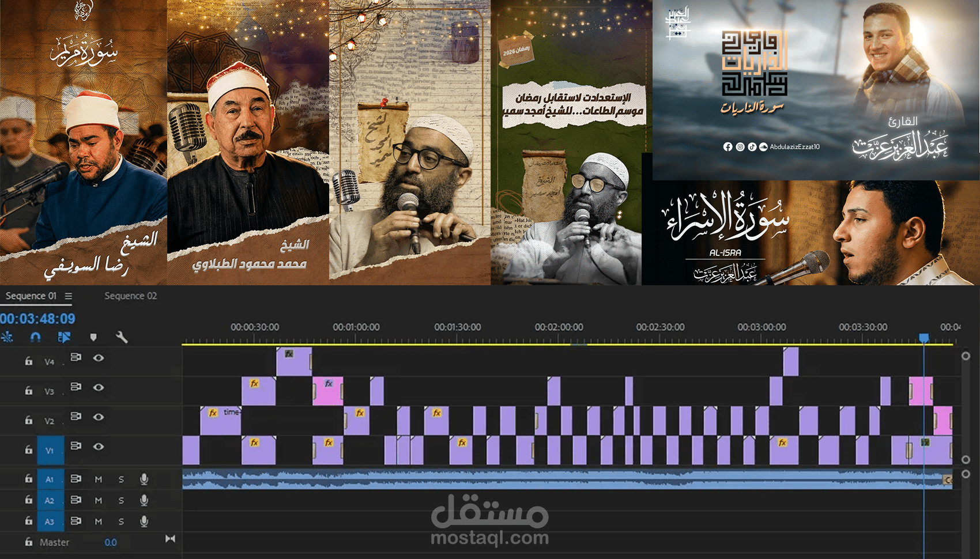Click voice-over record mic on A3

[144, 521]
